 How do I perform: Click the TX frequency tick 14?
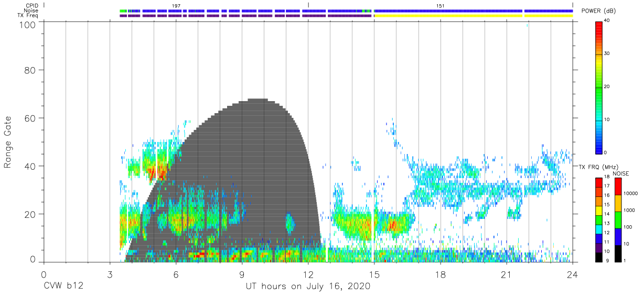pos(607,214)
